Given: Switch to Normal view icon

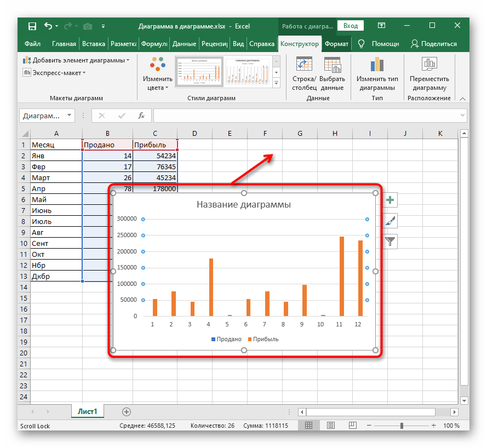Looking at the screenshot, I should pyautogui.click(x=309, y=426).
